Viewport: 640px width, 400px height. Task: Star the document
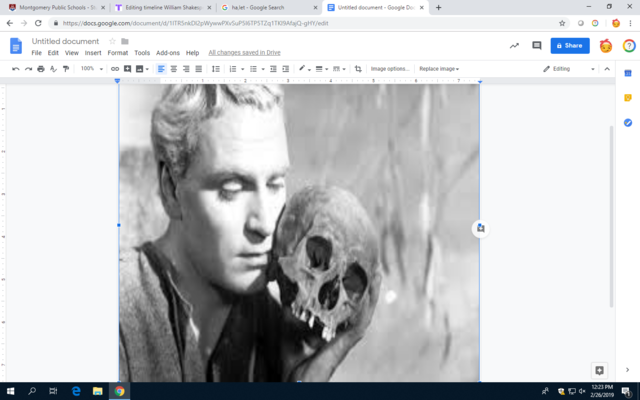pyautogui.click(x=112, y=41)
